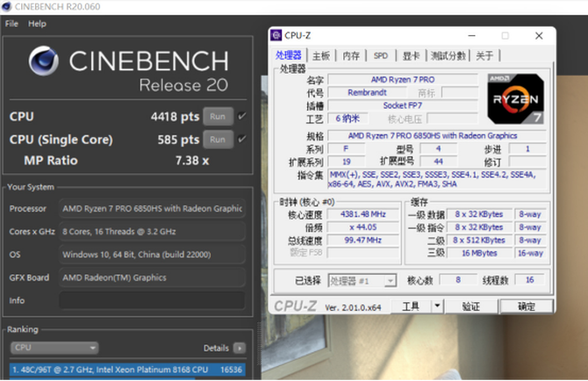This screenshot has width=588, height=381.
Task: Switch to the 主板 tab
Action: pyautogui.click(x=321, y=56)
